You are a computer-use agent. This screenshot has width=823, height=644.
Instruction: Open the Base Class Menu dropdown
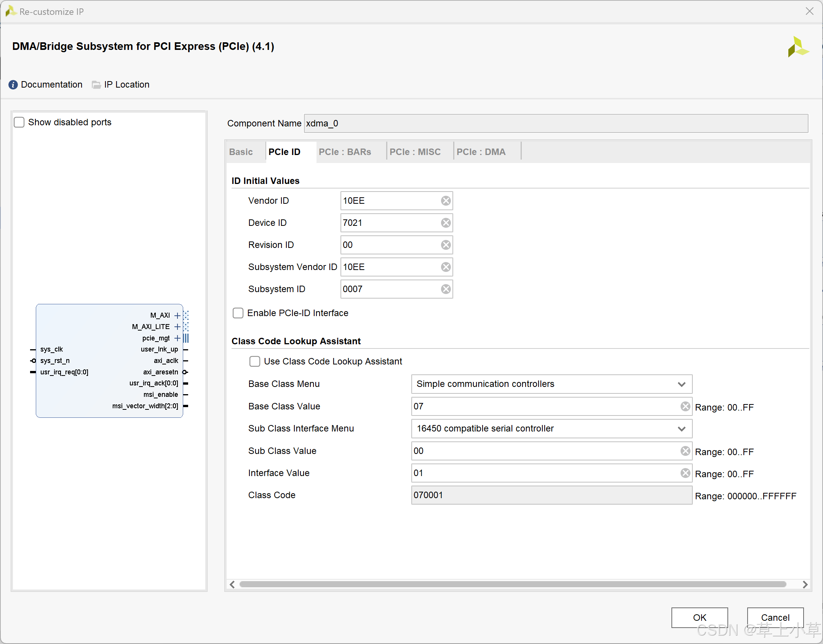(551, 384)
